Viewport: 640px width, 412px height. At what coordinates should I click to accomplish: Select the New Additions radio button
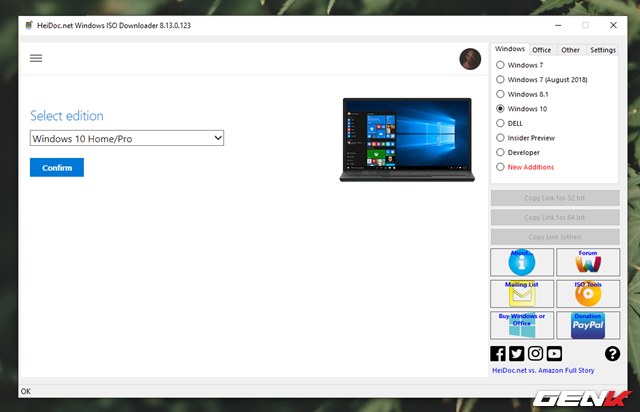(x=500, y=167)
